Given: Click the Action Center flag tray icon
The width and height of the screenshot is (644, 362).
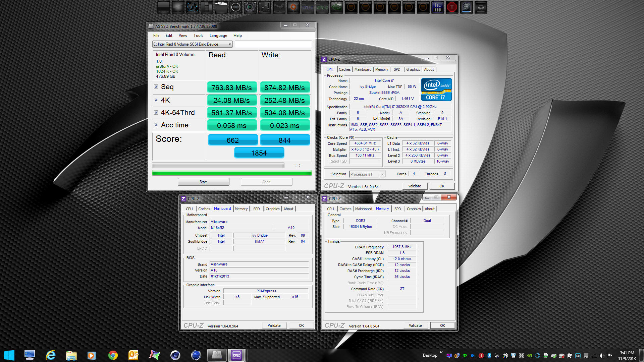Looking at the screenshot, I should [610, 356].
